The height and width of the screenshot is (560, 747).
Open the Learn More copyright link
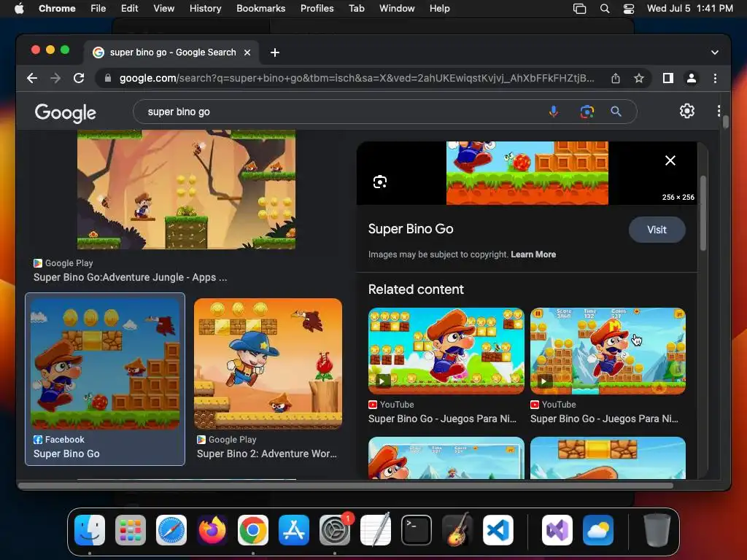(533, 254)
